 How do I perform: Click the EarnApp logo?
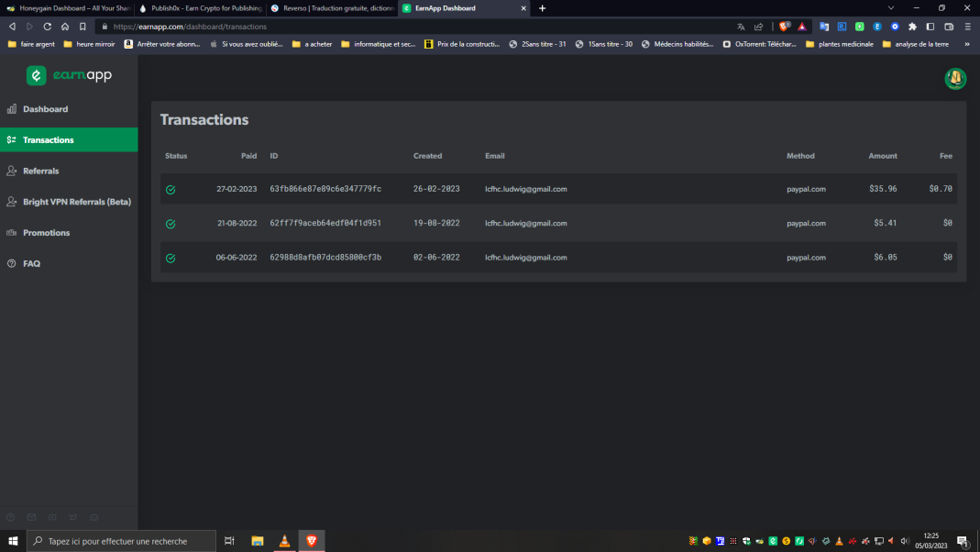[69, 75]
